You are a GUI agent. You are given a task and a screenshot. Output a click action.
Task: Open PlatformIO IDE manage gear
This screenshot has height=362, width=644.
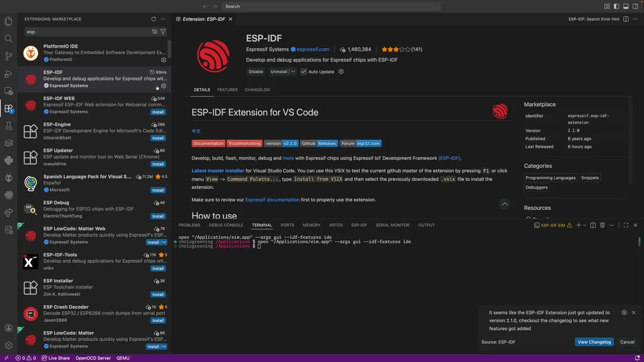(164, 59)
